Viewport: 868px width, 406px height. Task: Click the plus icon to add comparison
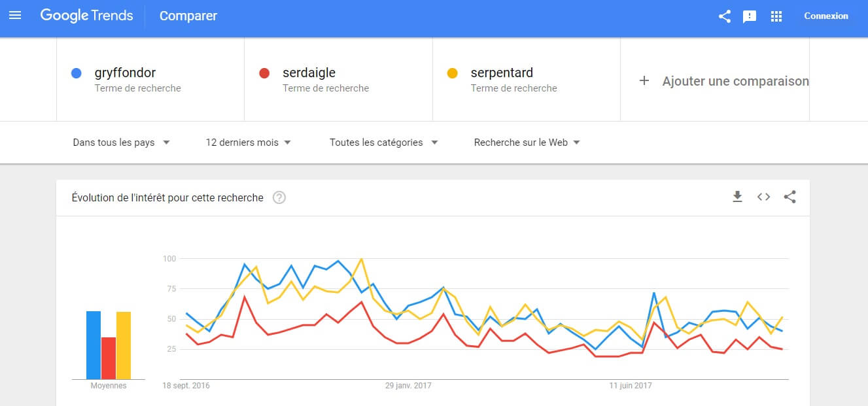tap(644, 81)
